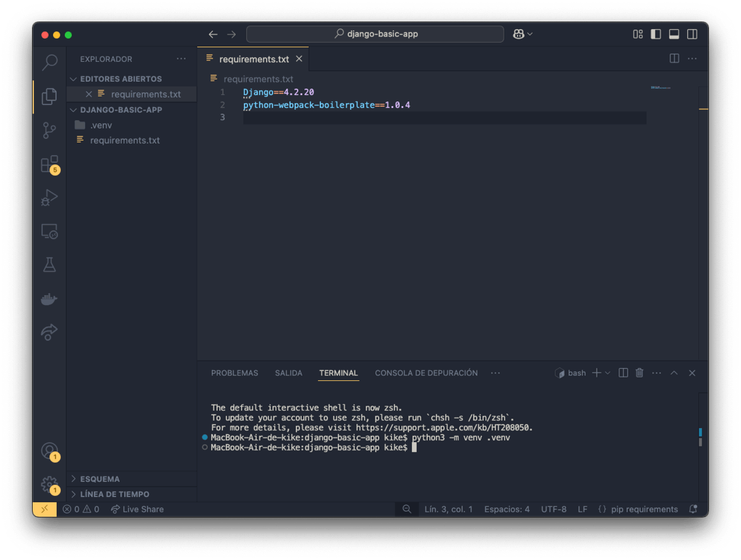Toggle bottom panel visibility
This screenshot has width=741, height=560.
point(674,34)
